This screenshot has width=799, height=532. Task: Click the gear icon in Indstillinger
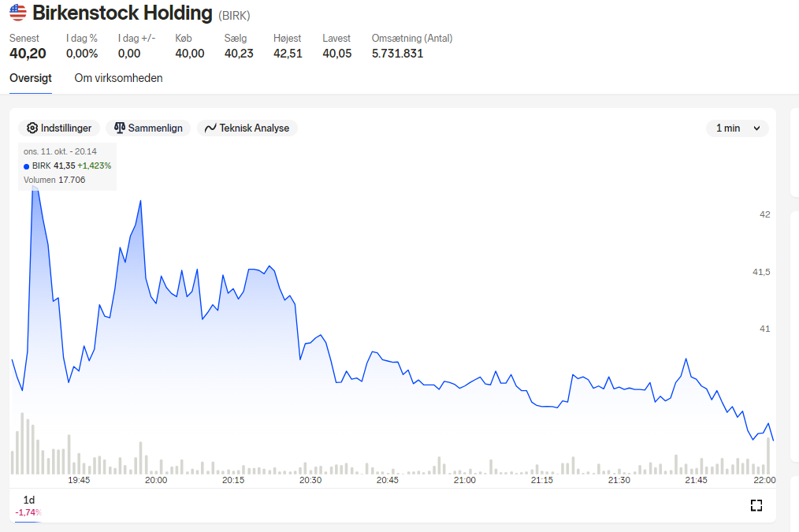[x=32, y=128]
